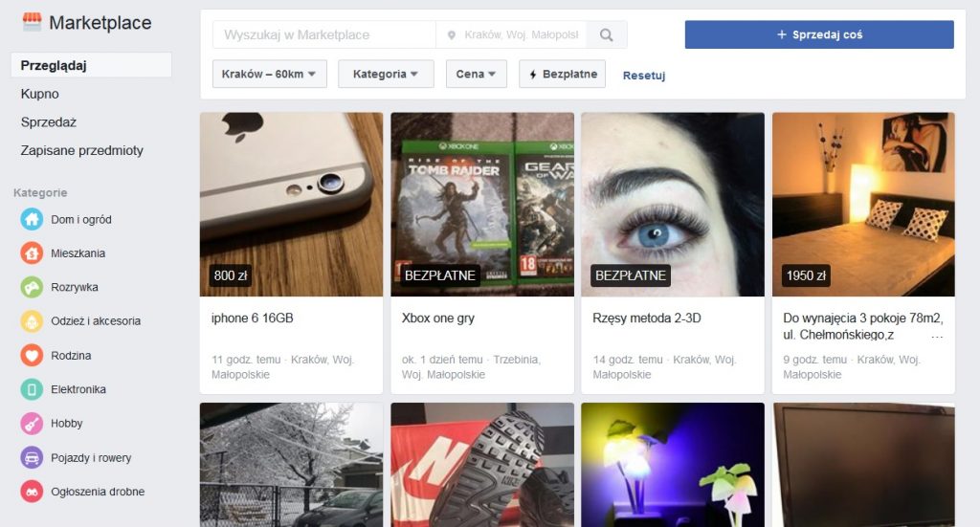Open the Tomb Raider Xbox games thumbnail
The width and height of the screenshot is (980, 527).
[482, 204]
